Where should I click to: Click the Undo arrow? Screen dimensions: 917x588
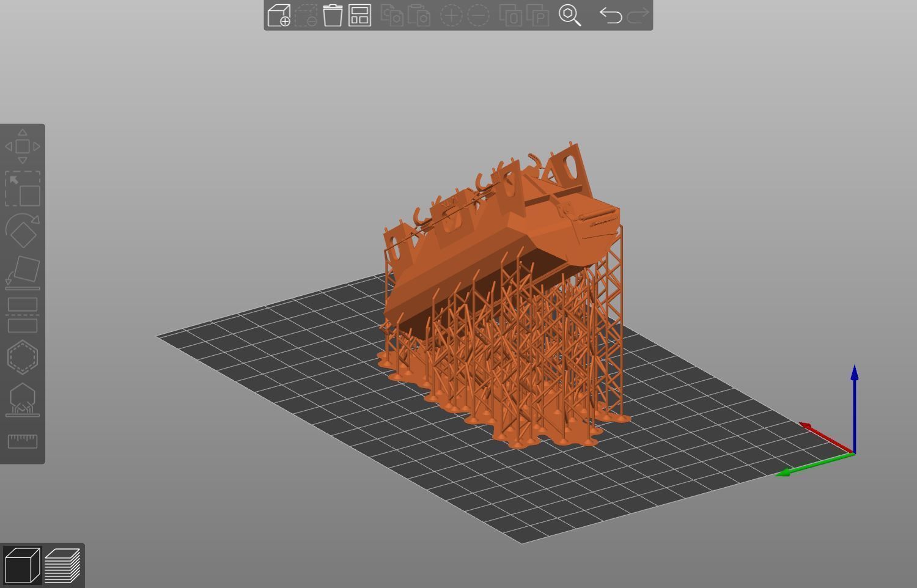point(610,15)
